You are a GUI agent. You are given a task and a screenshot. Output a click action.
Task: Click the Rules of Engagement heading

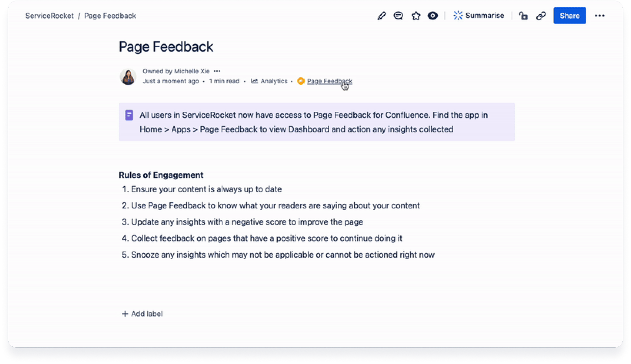(161, 175)
